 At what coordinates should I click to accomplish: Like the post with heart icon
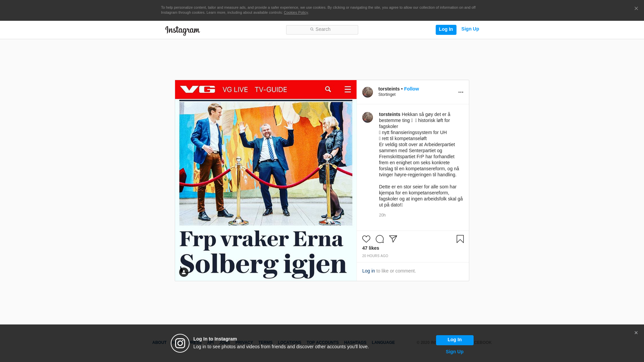coord(366,239)
